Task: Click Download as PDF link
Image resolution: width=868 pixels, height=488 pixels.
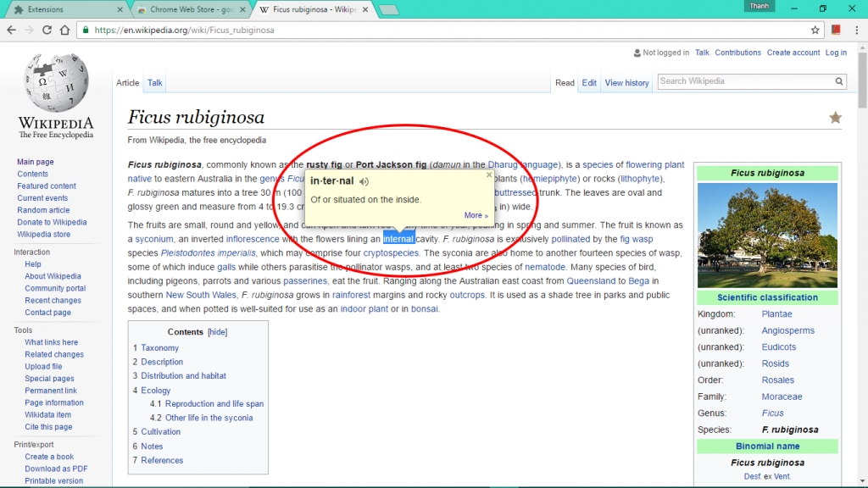Action: coord(56,469)
